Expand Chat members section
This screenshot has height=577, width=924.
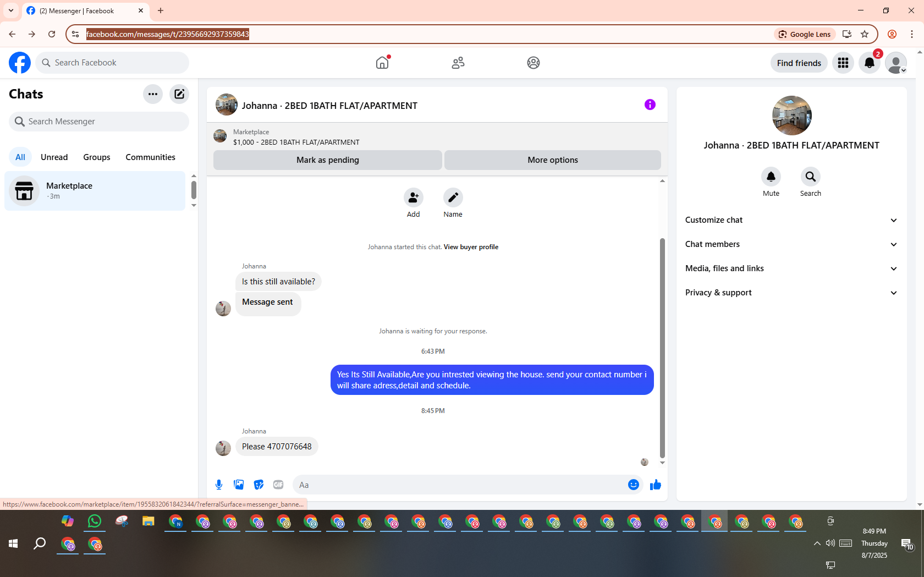click(791, 244)
